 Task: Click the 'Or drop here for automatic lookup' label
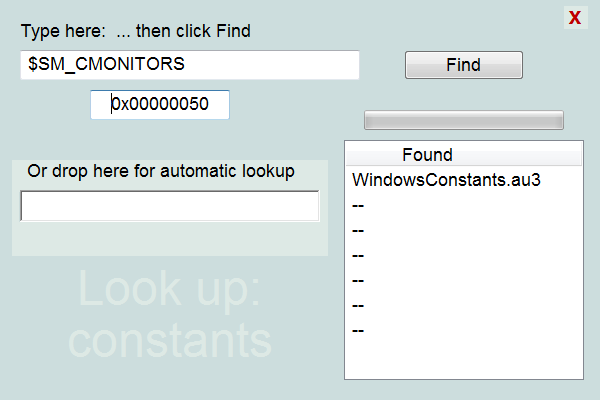(161, 171)
